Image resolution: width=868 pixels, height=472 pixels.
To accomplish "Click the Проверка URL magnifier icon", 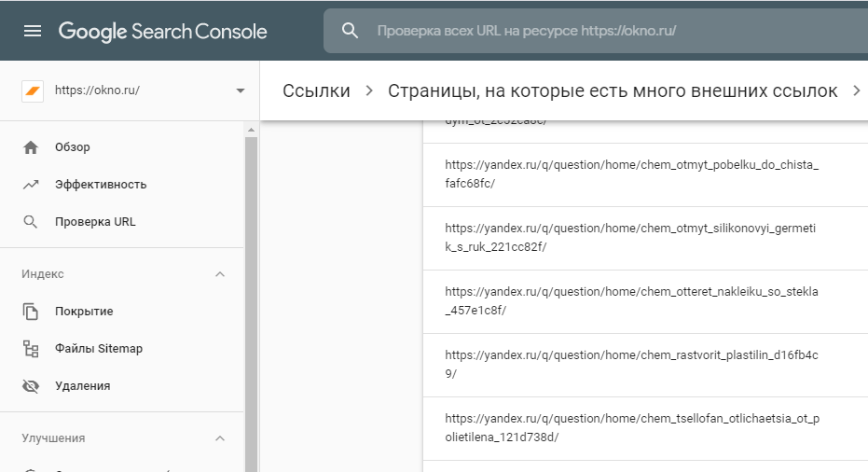I will click(31, 222).
